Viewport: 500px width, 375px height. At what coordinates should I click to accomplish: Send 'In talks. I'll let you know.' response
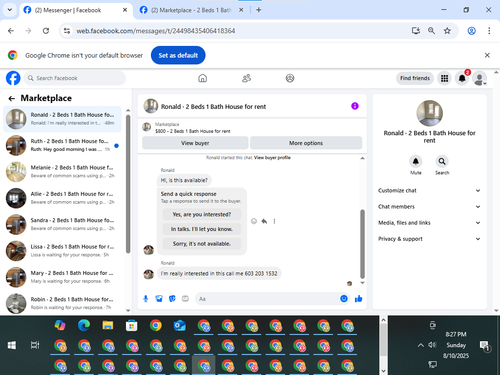click(202, 229)
